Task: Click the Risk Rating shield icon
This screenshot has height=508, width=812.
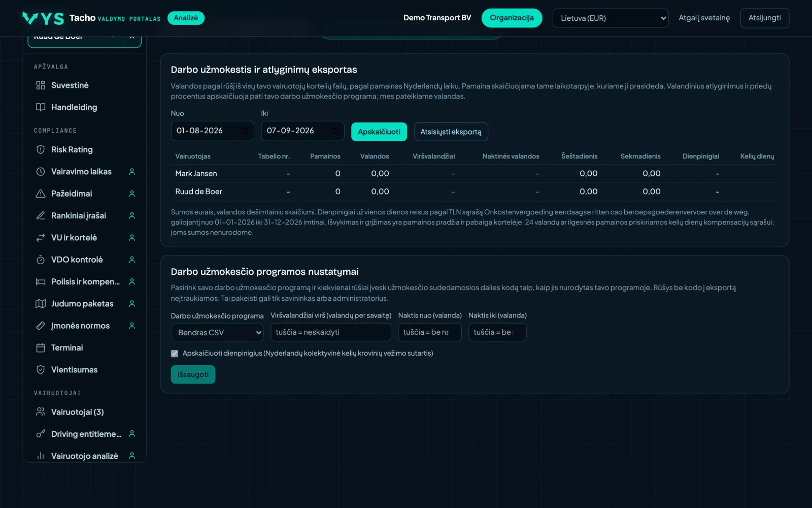Action: click(41, 149)
